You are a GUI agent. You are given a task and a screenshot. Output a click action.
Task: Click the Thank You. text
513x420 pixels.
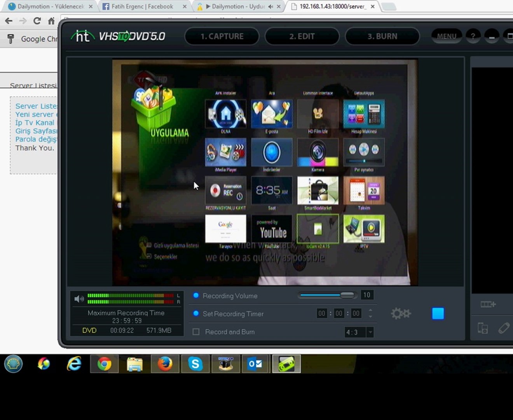click(35, 148)
